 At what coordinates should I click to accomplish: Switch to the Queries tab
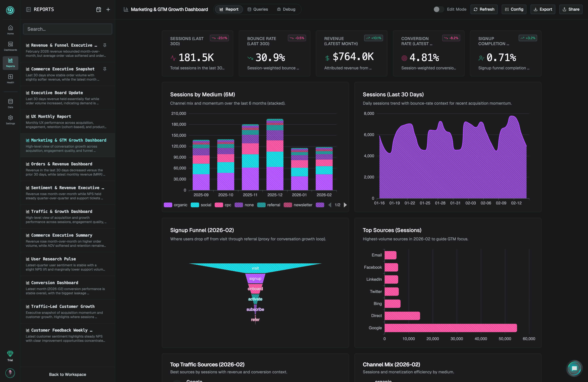pyautogui.click(x=258, y=9)
